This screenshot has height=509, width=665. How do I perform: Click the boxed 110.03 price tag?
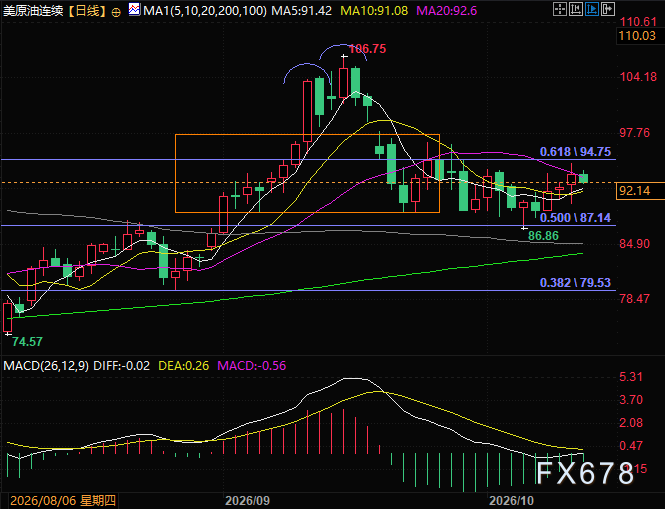tap(638, 36)
